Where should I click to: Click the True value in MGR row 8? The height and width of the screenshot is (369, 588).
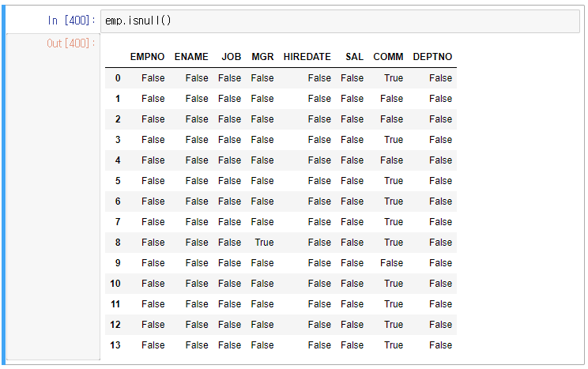pos(265,243)
